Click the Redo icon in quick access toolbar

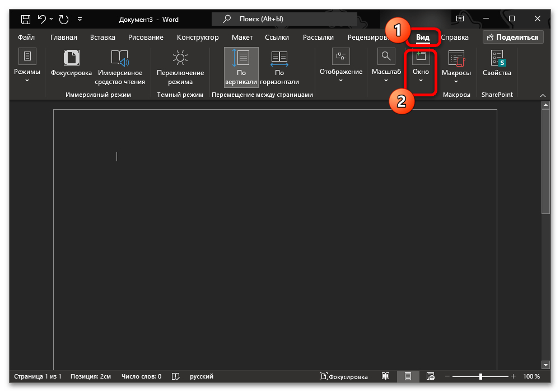[63, 19]
